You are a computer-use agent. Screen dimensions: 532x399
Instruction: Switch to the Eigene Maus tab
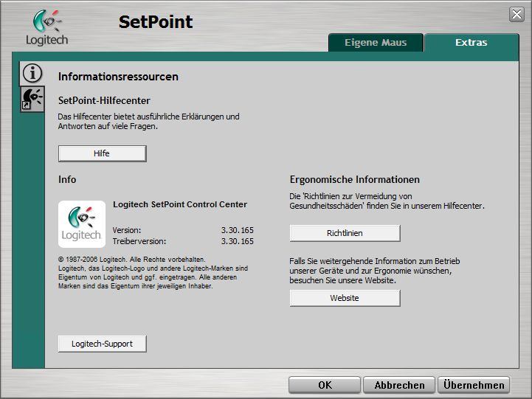click(x=376, y=43)
